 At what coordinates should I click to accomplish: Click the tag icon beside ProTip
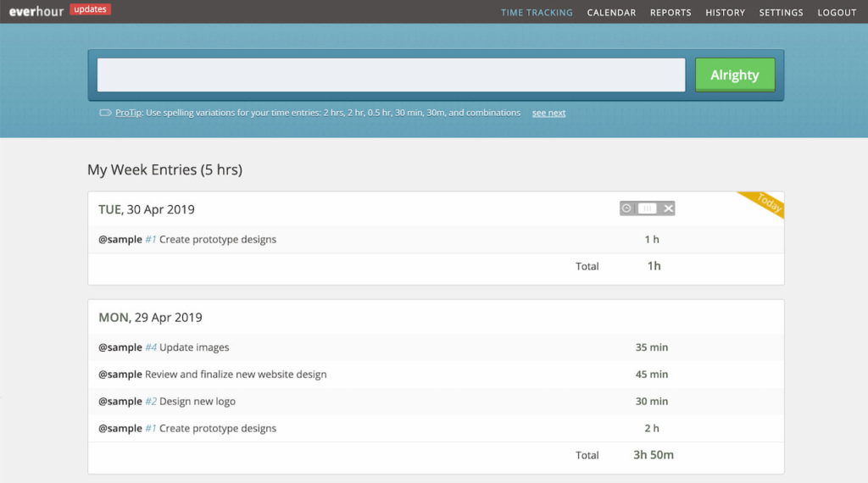coord(105,113)
